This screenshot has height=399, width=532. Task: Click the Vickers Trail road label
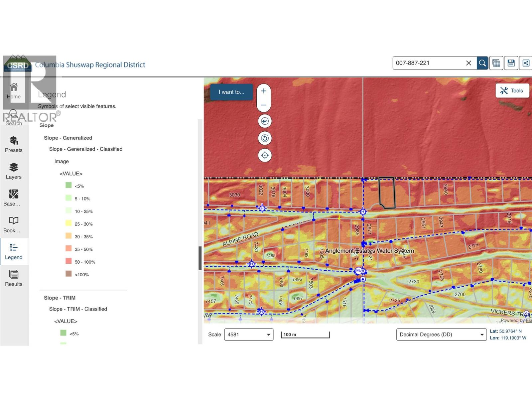click(511, 313)
